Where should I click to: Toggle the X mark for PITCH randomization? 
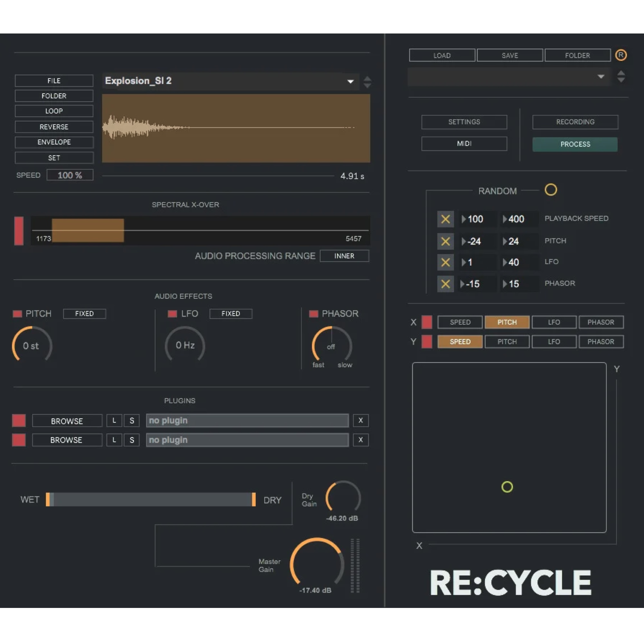coord(445,241)
